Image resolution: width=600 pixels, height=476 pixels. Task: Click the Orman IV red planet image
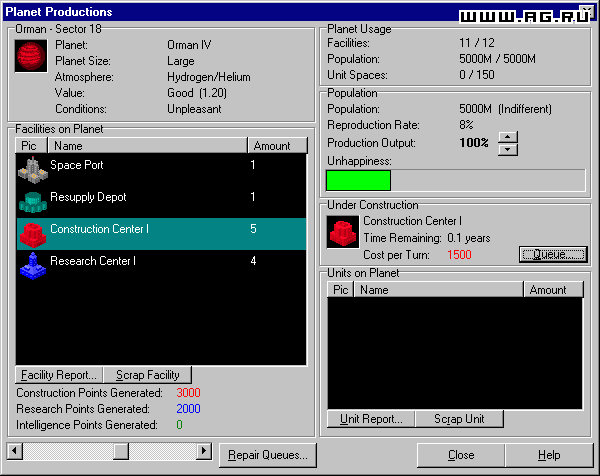[31, 56]
